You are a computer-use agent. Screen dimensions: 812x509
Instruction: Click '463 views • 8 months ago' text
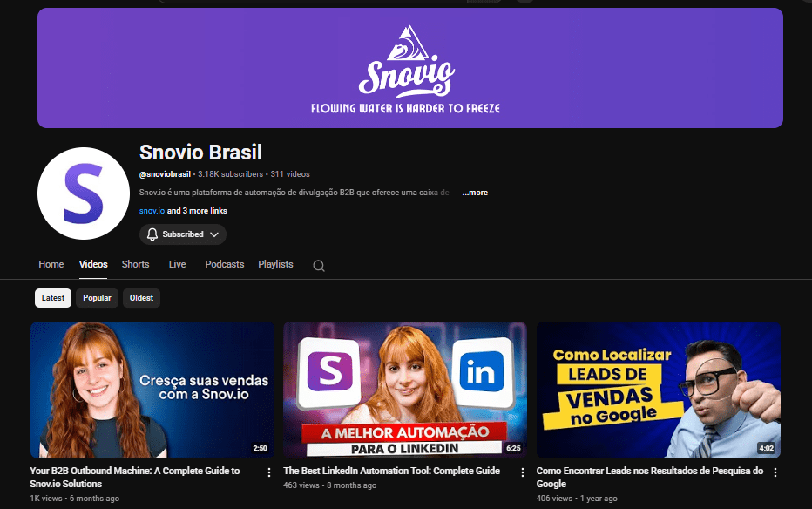click(330, 485)
